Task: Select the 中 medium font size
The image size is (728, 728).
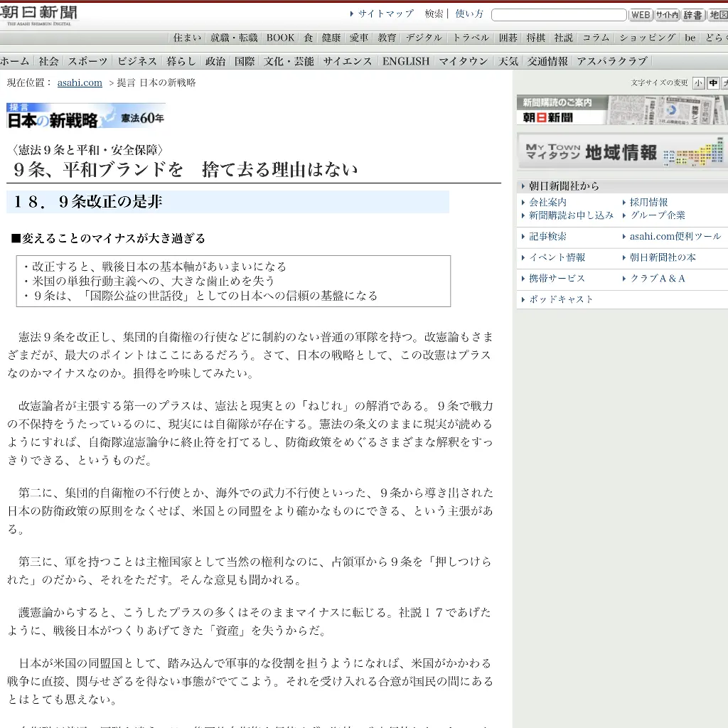Action: pos(712,82)
